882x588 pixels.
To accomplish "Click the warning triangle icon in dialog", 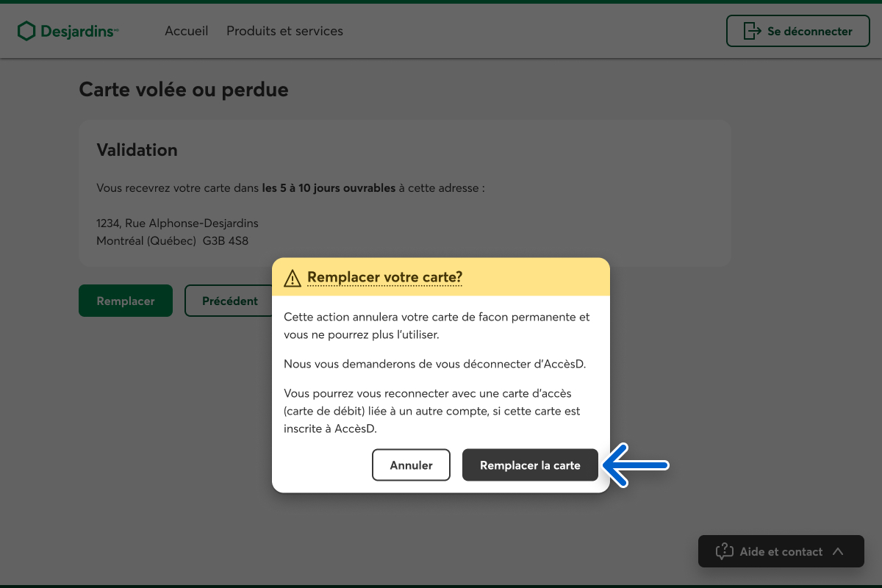I will pyautogui.click(x=293, y=278).
